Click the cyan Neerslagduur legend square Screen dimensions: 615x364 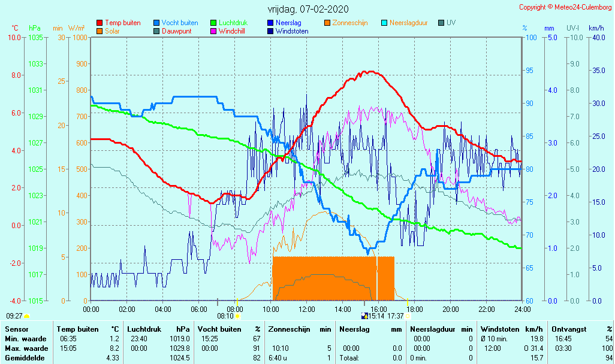(x=384, y=23)
